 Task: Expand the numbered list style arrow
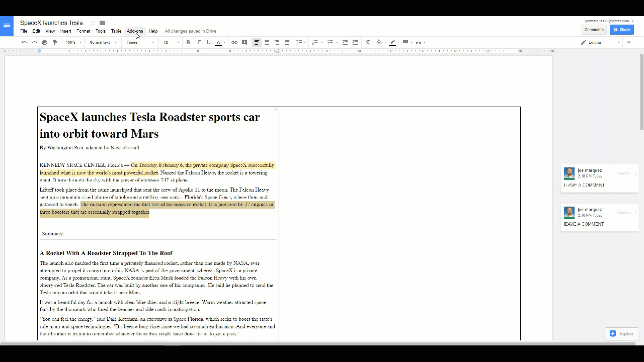[322, 42]
